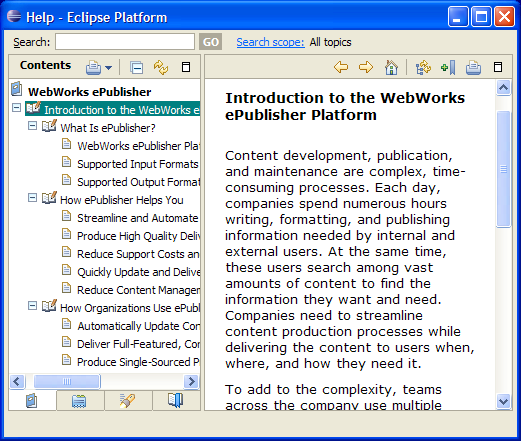Switch to the Search Results tab
This screenshot has width=521, height=441.
point(128,400)
